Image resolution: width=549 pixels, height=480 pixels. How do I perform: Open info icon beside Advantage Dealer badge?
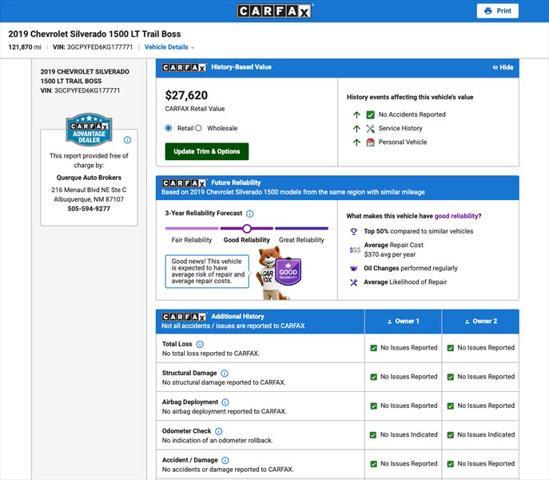(127, 140)
